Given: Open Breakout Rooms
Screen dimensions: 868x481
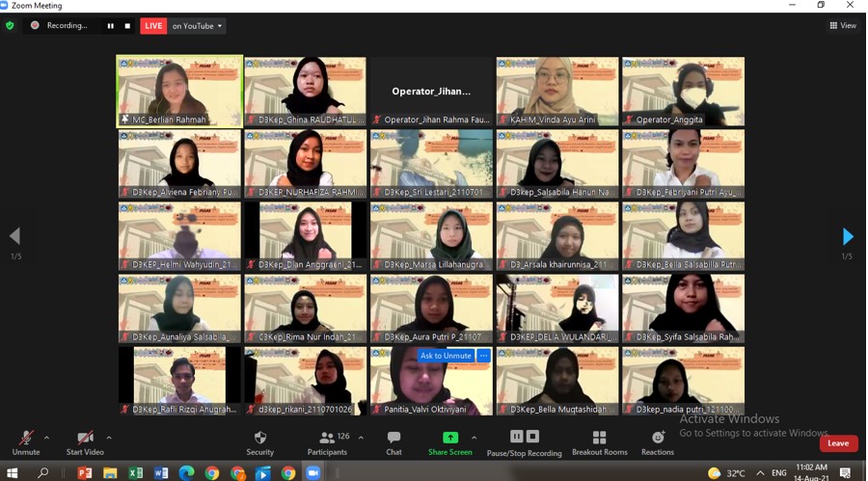Looking at the screenshot, I should click(x=600, y=442).
